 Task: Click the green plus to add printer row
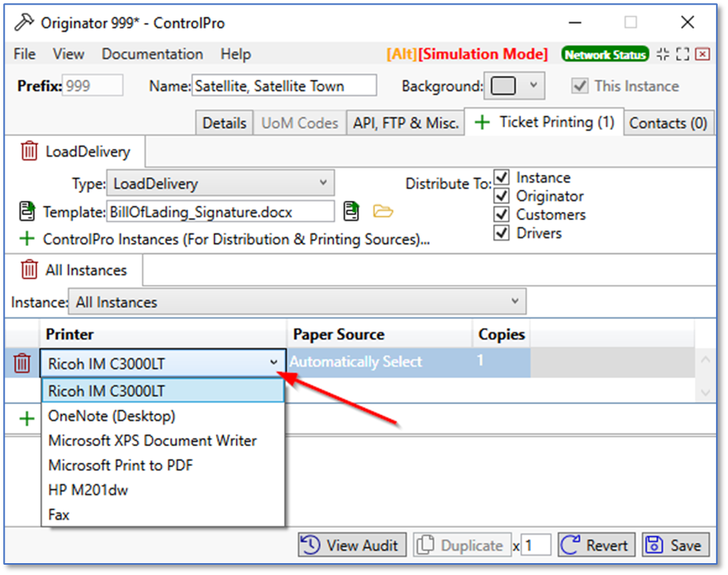click(x=27, y=418)
